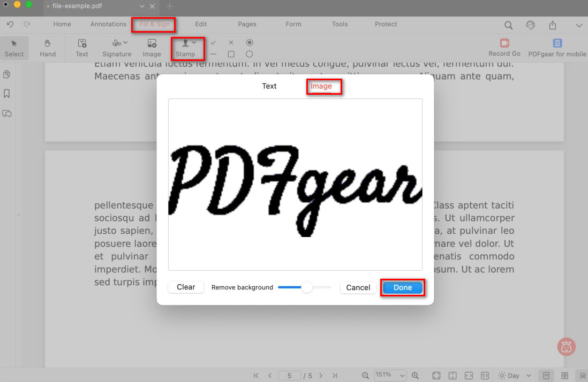The height and width of the screenshot is (382, 588).
Task: Switch to Tools tab
Action: pyautogui.click(x=340, y=24)
